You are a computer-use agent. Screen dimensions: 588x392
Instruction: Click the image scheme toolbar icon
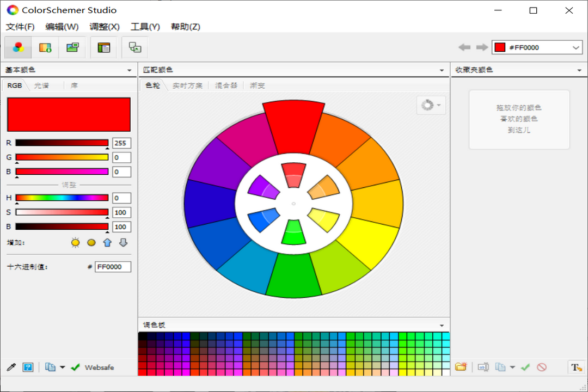(x=73, y=47)
